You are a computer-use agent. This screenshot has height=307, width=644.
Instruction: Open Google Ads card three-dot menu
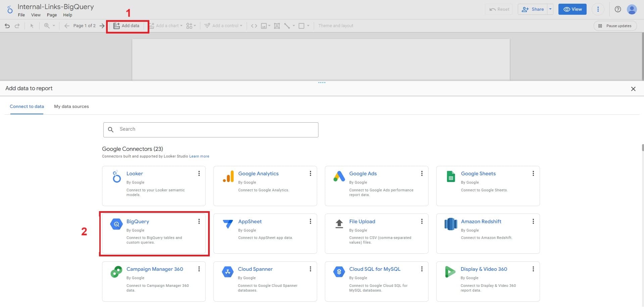(422, 173)
